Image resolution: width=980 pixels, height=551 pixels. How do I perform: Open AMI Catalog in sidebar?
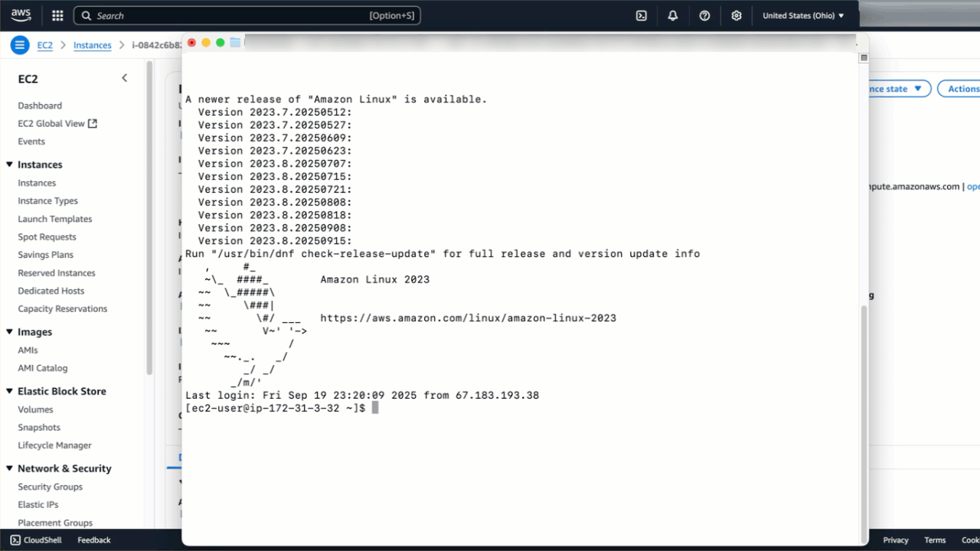(43, 368)
